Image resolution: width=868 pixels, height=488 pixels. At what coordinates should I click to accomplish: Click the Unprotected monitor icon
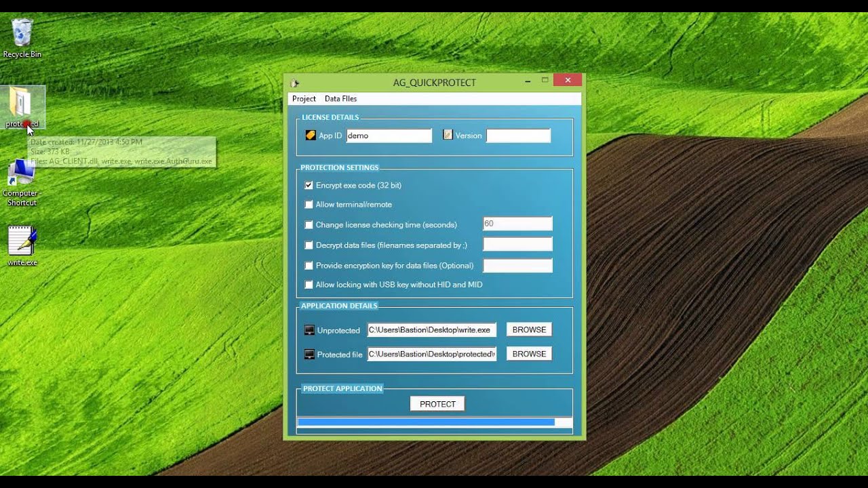pyautogui.click(x=309, y=330)
